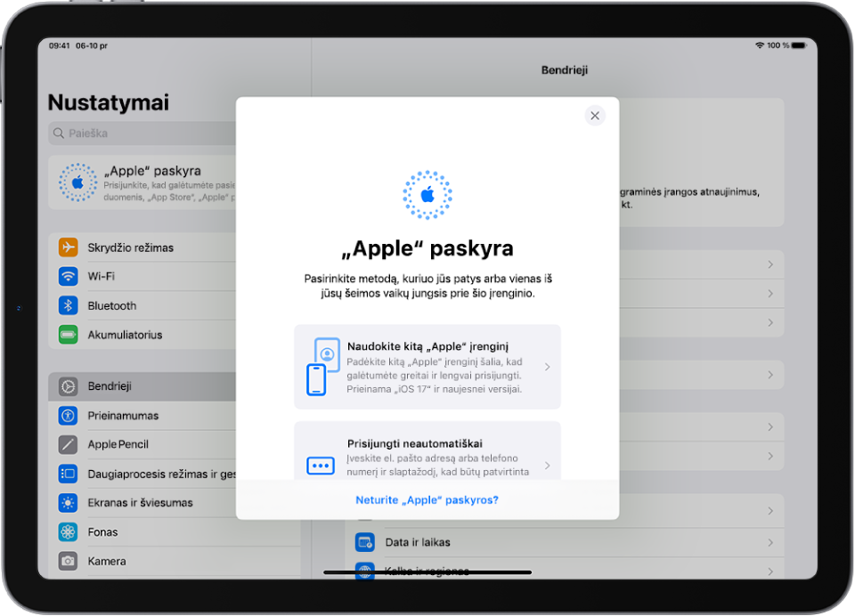
Task: Select the 'Naudokite kitą Apple įrenginį' option
Action: coord(427,367)
